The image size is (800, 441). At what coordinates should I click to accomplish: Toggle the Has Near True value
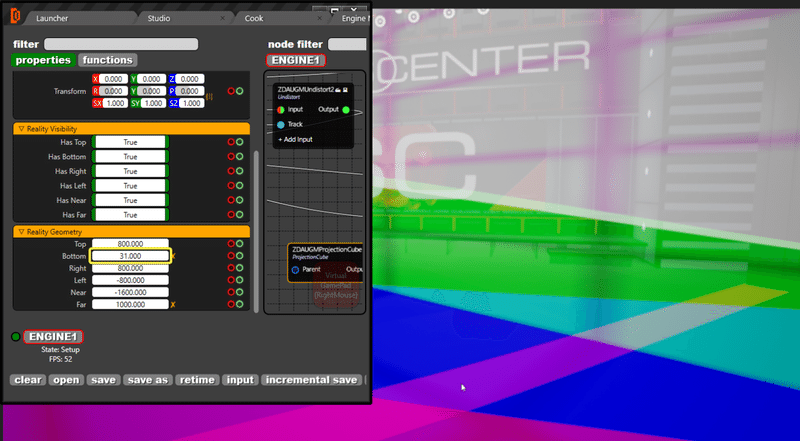130,200
